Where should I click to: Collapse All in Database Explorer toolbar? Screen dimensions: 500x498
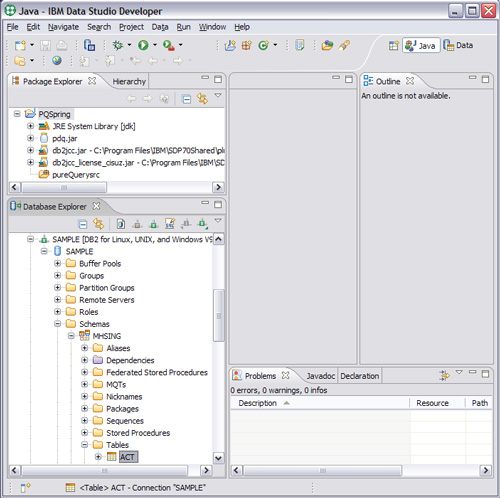(83, 224)
